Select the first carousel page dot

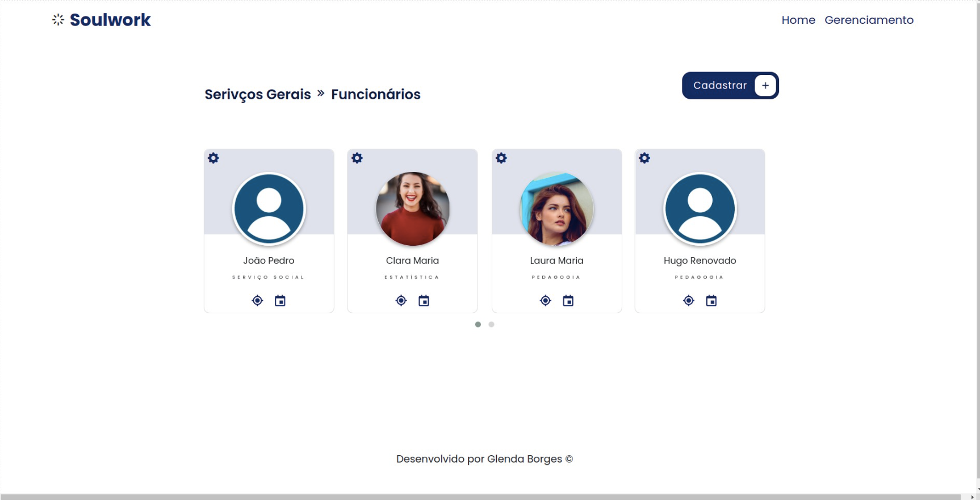pos(478,325)
